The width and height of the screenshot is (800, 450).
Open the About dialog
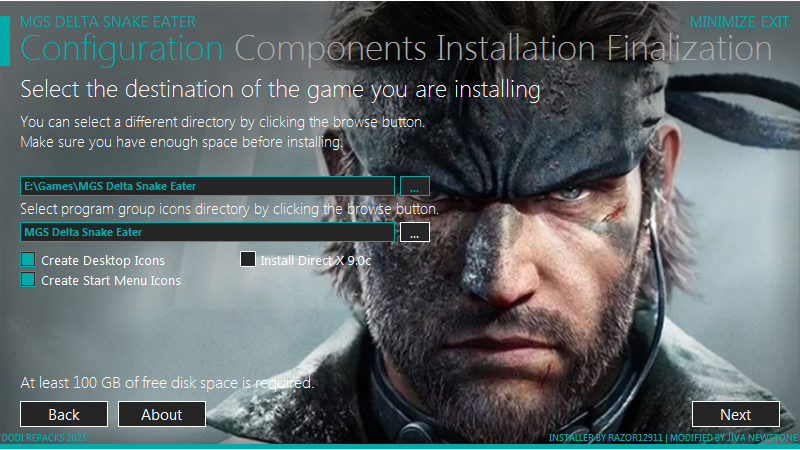162,414
